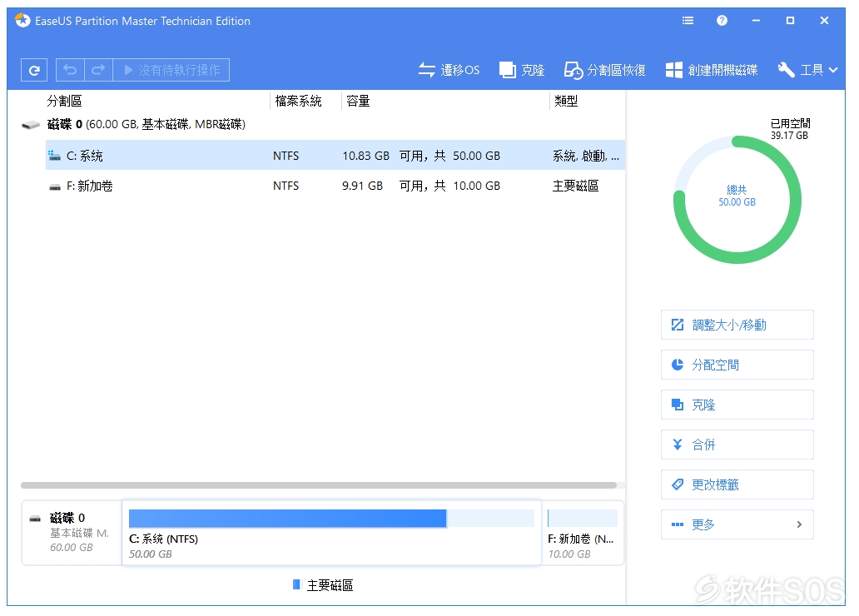
Task: Click the migrate OS arrows icon
Action: point(427,70)
